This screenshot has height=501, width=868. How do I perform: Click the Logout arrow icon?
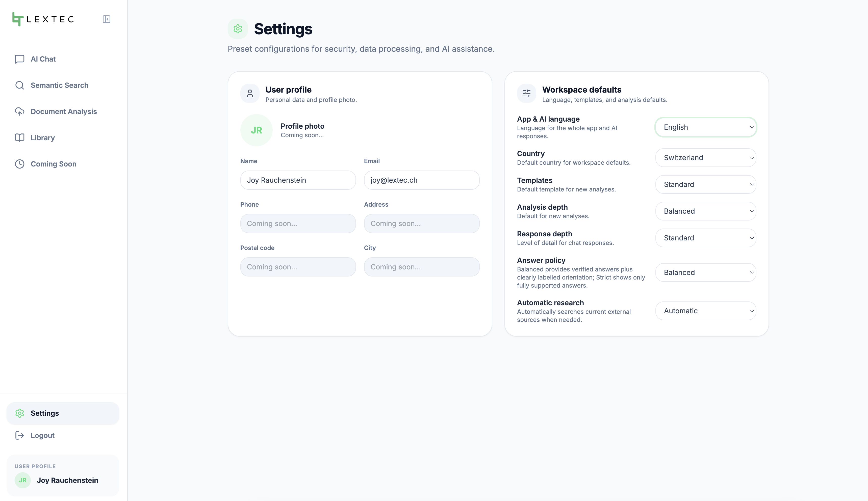click(x=20, y=435)
